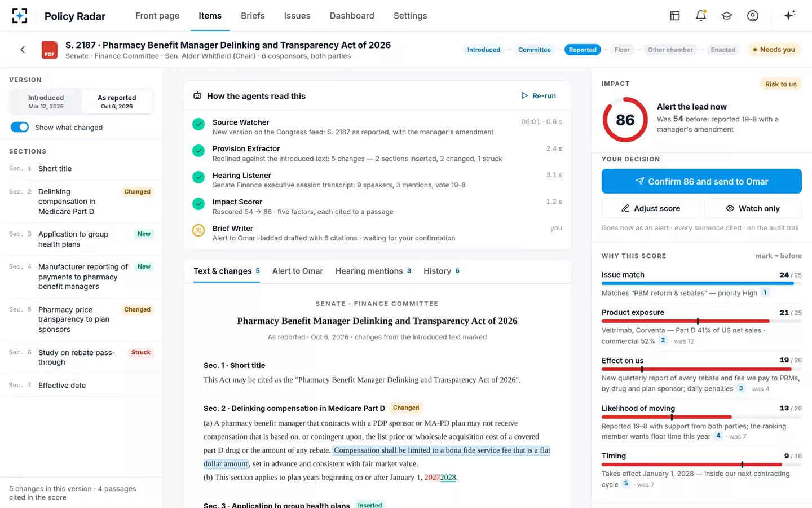Screen dimensions: 812x508
Task: Toggle Show what changed switch
Action: [20, 127]
